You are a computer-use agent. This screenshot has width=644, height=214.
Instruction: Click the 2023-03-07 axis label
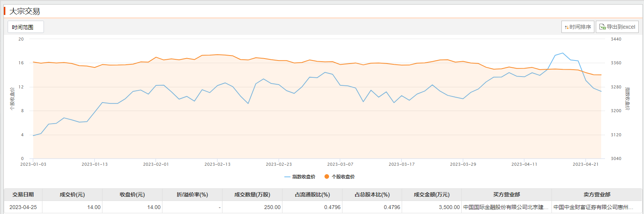pos(340,164)
